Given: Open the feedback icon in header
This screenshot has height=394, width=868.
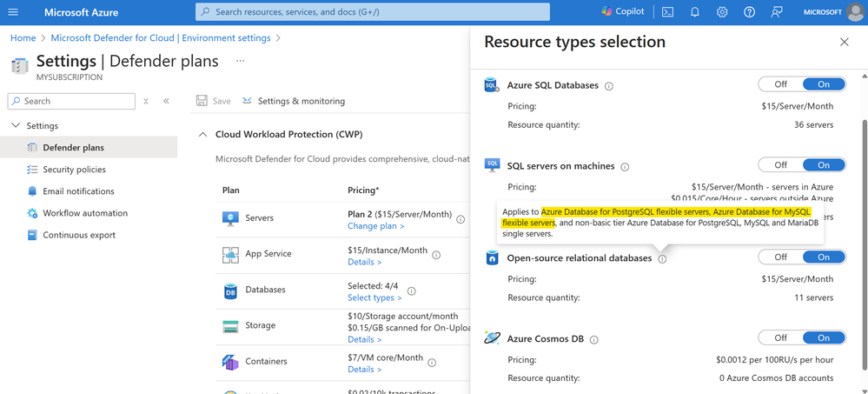Looking at the screenshot, I should pos(777,12).
